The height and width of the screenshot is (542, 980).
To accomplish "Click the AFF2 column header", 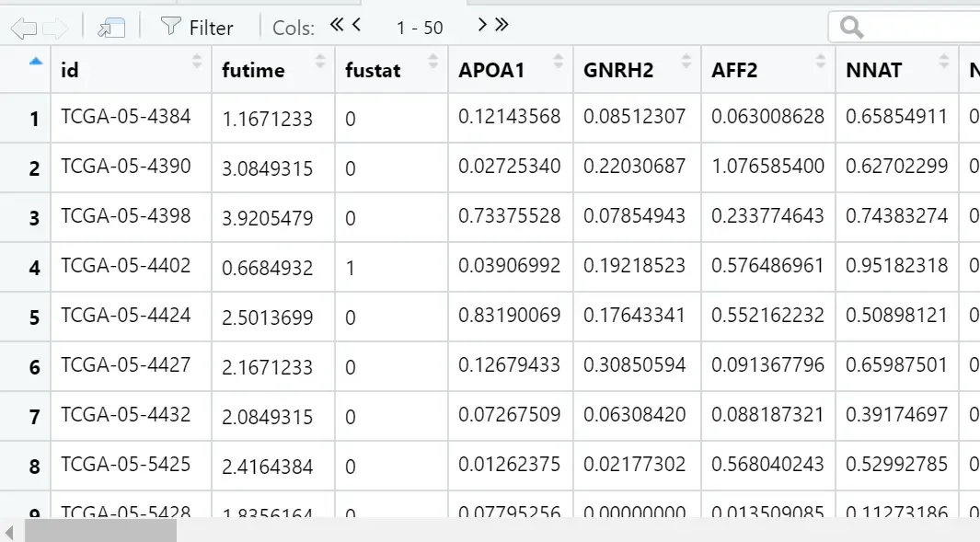I will [734, 70].
